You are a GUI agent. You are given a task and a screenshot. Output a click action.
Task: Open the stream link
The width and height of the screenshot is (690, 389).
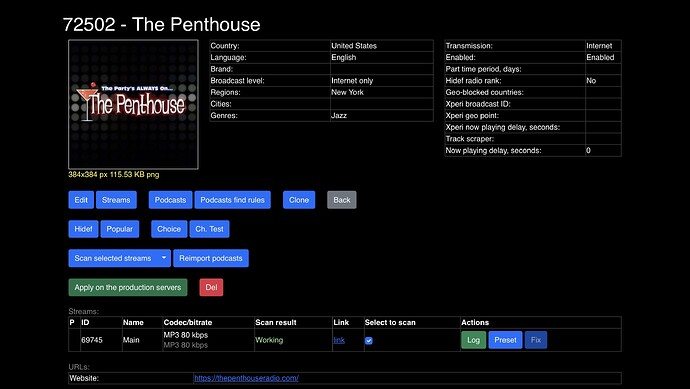pyautogui.click(x=339, y=340)
